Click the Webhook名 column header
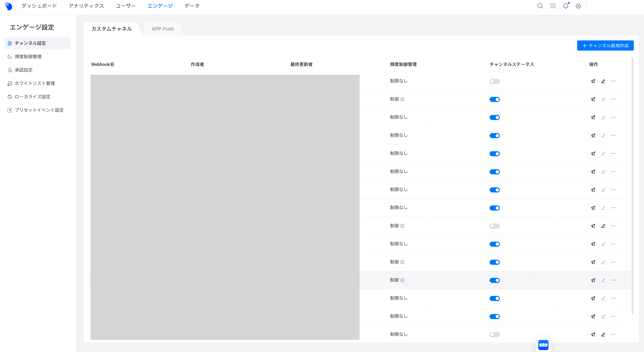 tap(103, 65)
